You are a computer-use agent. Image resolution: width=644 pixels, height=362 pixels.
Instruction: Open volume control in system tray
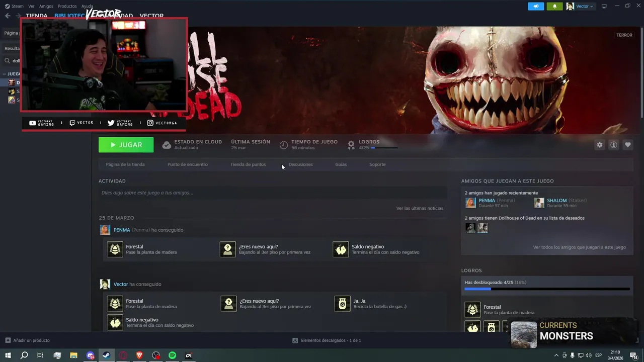[588, 355]
